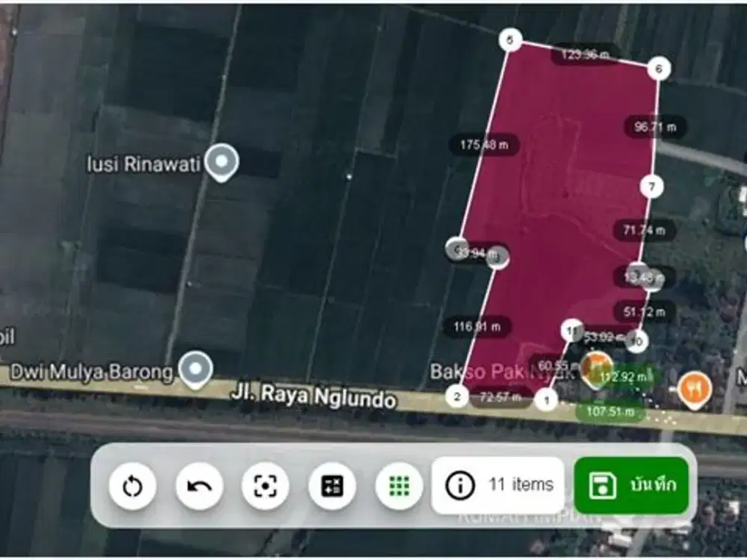747x560 pixels.
Task: Click polygon vertex 5 at the top
Action: pos(510,40)
